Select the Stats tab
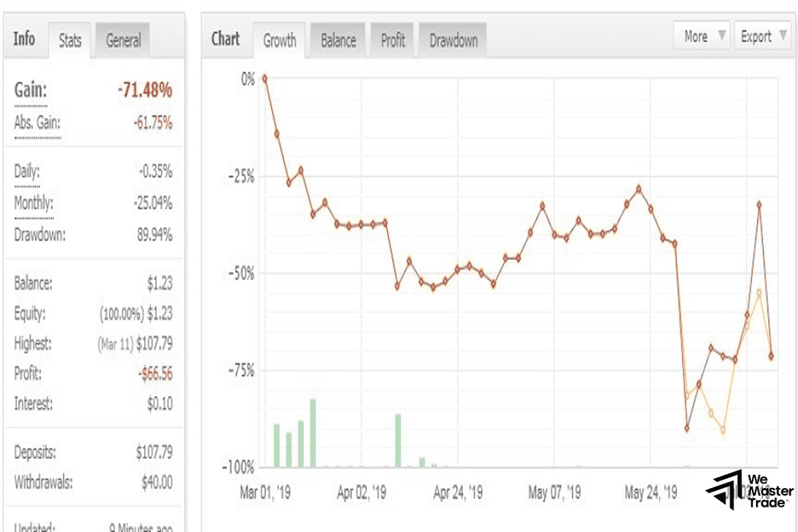Image resolution: width=798 pixels, height=532 pixels. tap(69, 40)
